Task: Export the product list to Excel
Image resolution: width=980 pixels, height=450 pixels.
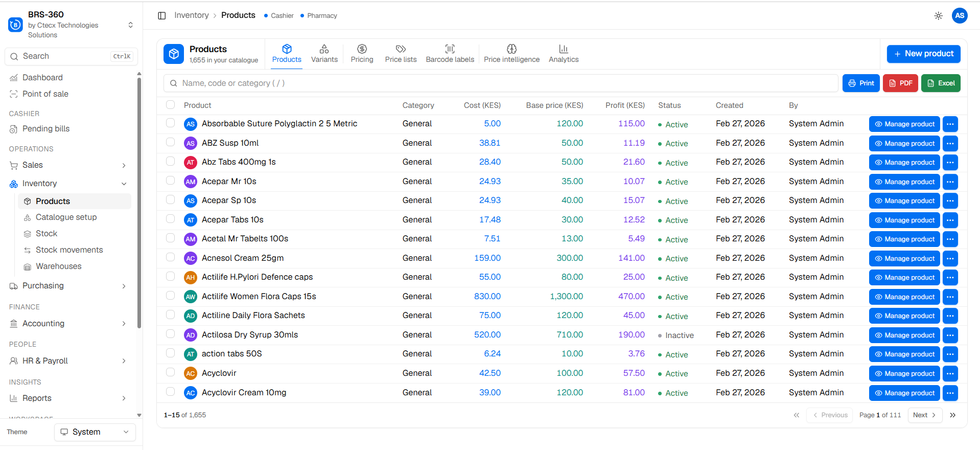Action: tap(941, 83)
